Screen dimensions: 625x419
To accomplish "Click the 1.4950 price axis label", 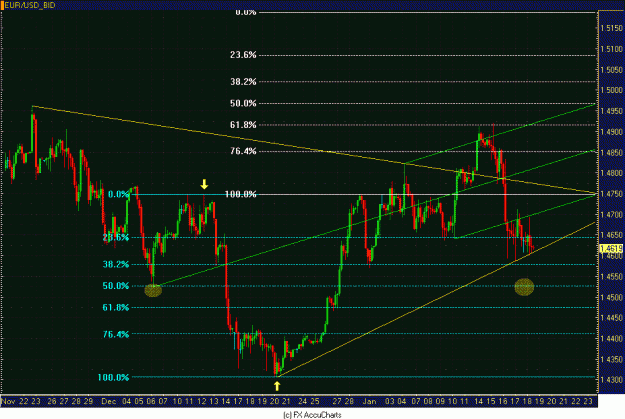I will pyautogui.click(x=611, y=111).
